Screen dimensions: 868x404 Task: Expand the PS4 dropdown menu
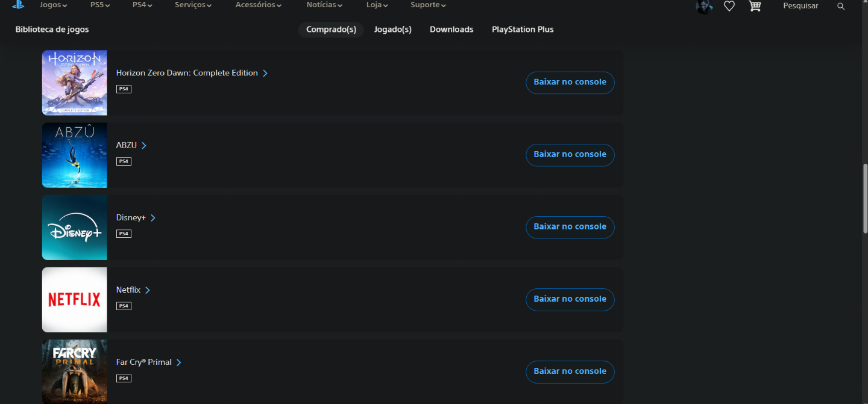pyautogui.click(x=142, y=5)
